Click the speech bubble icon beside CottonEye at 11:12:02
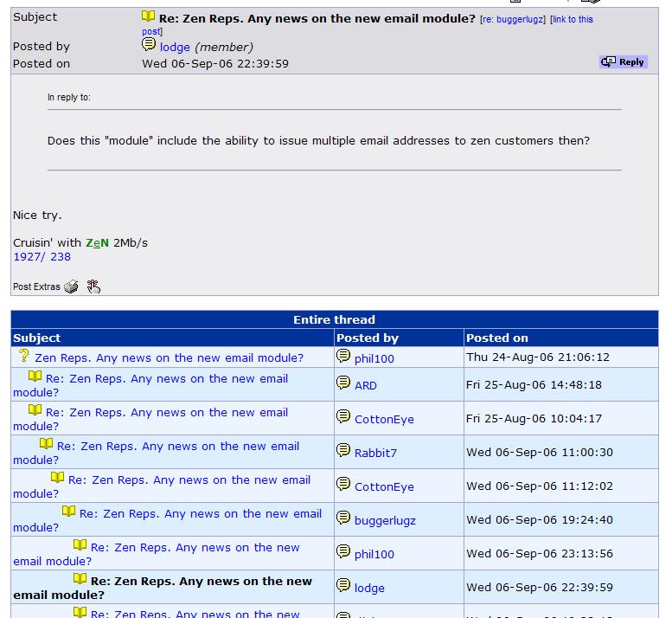 [342, 484]
